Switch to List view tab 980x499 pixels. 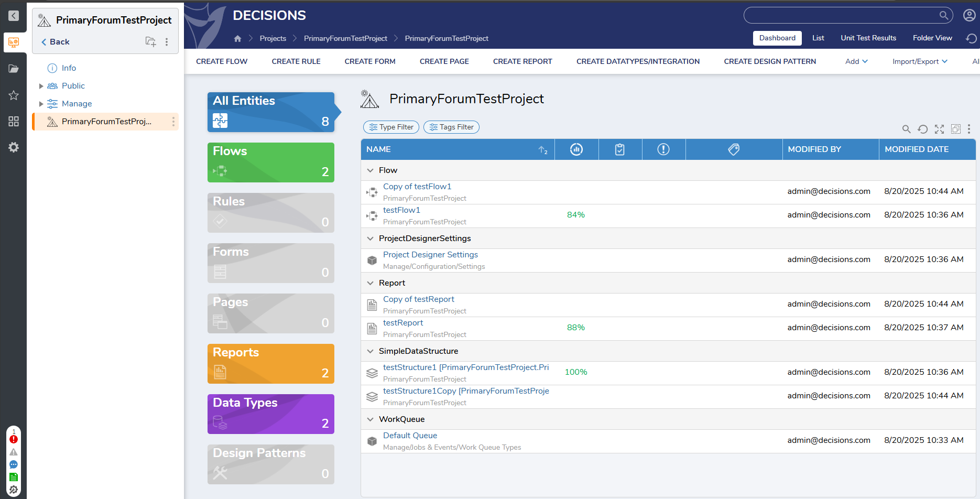[x=818, y=38]
